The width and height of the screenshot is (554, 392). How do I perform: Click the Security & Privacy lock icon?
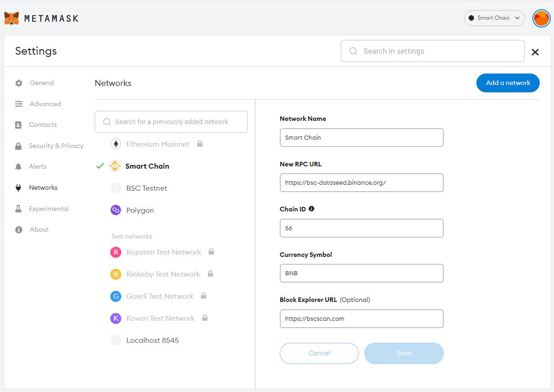(18, 146)
